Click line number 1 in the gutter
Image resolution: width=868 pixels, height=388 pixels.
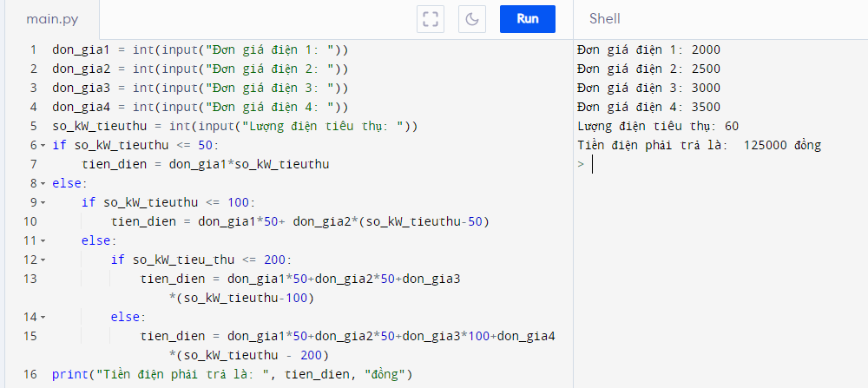tap(32, 50)
